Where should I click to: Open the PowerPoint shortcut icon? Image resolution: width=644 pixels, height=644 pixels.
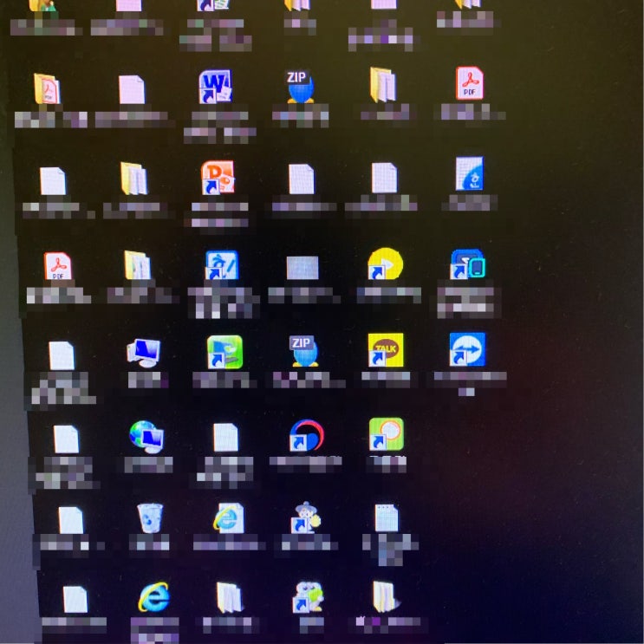tap(218, 177)
